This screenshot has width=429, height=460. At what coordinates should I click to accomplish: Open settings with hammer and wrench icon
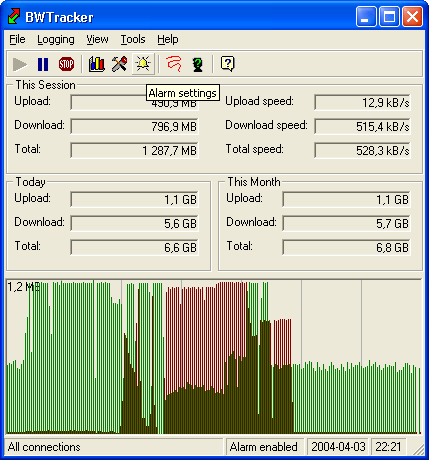tap(119, 64)
